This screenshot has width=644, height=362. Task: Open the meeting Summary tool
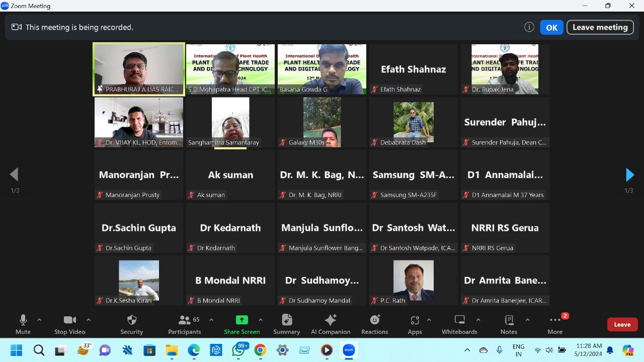(x=287, y=324)
